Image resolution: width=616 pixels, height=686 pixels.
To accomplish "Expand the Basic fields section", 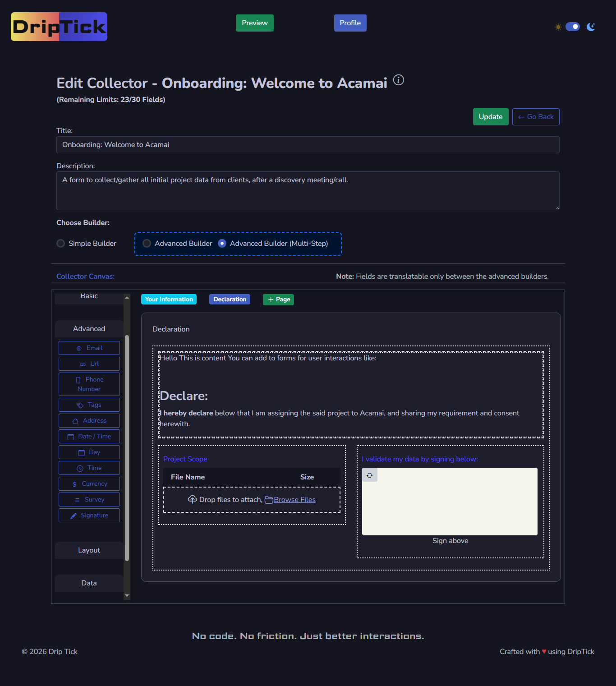I will 89,298.
